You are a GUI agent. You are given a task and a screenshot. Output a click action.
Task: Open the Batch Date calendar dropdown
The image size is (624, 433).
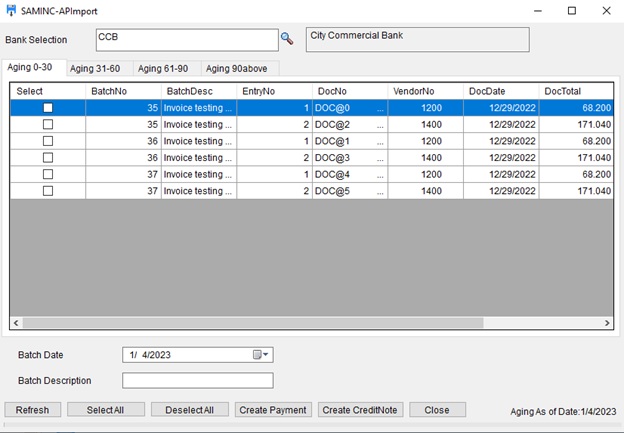pos(261,355)
